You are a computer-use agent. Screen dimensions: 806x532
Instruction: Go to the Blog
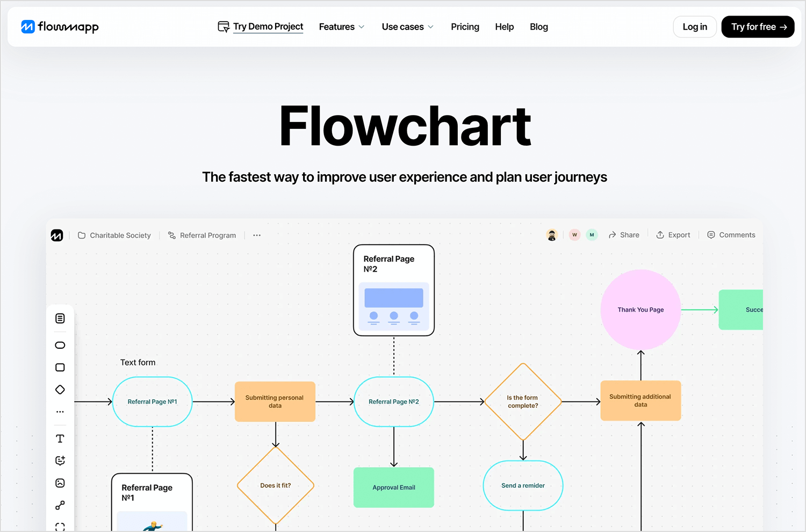tap(538, 27)
